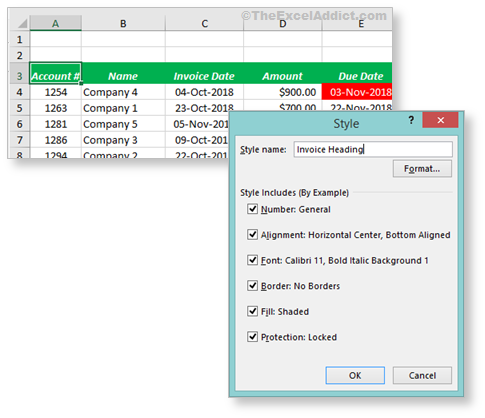Select the '23-Oct-2018' invoice date cell
The height and width of the screenshot is (418, 485).
(x=204, y=107)
